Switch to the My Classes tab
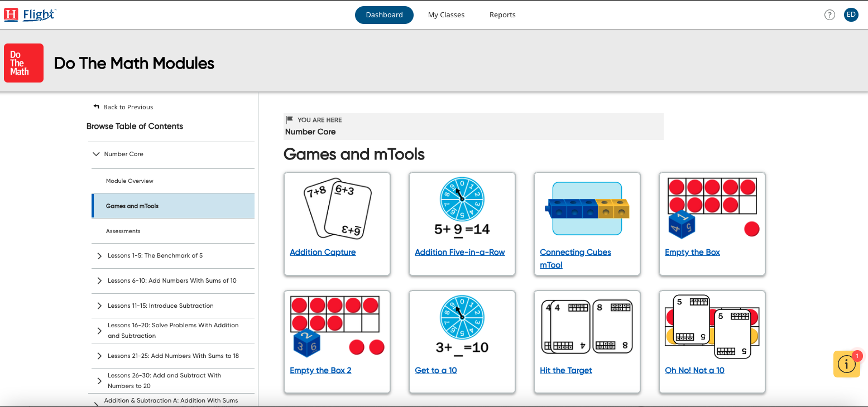Viewport: 868px width, 407px height. [446, 15]
